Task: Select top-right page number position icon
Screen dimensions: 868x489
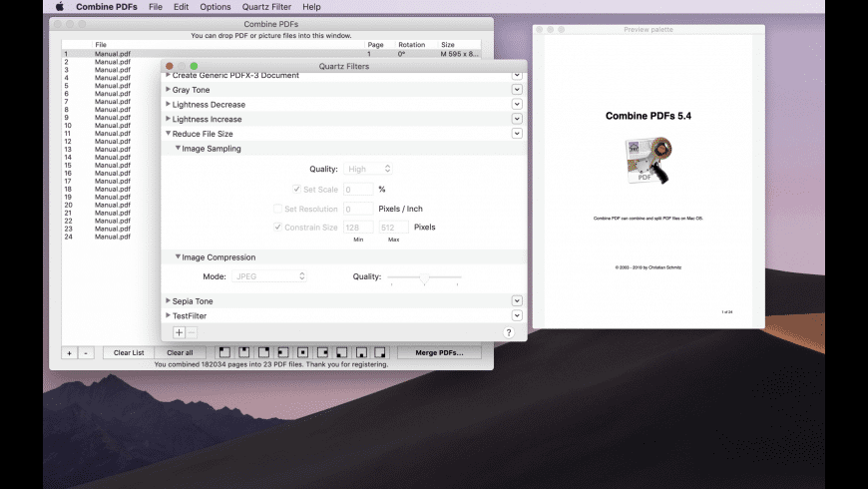Action: point(263,352)
